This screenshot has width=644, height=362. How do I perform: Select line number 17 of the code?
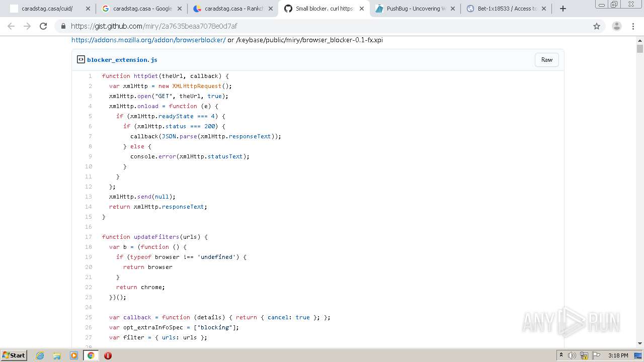[89, 237]
